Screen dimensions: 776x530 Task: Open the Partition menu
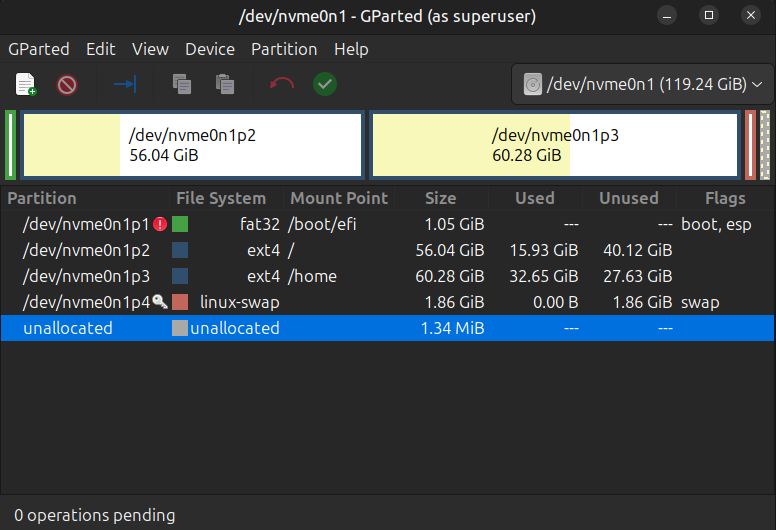[284, 49]
